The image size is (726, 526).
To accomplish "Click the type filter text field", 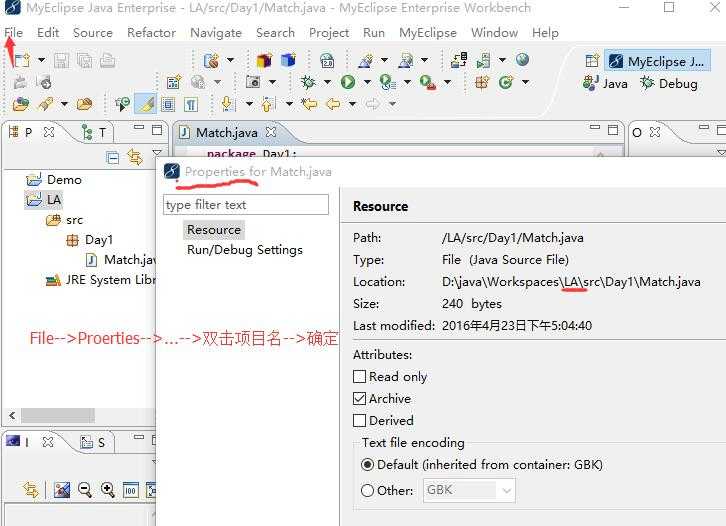I will [246, 205].
